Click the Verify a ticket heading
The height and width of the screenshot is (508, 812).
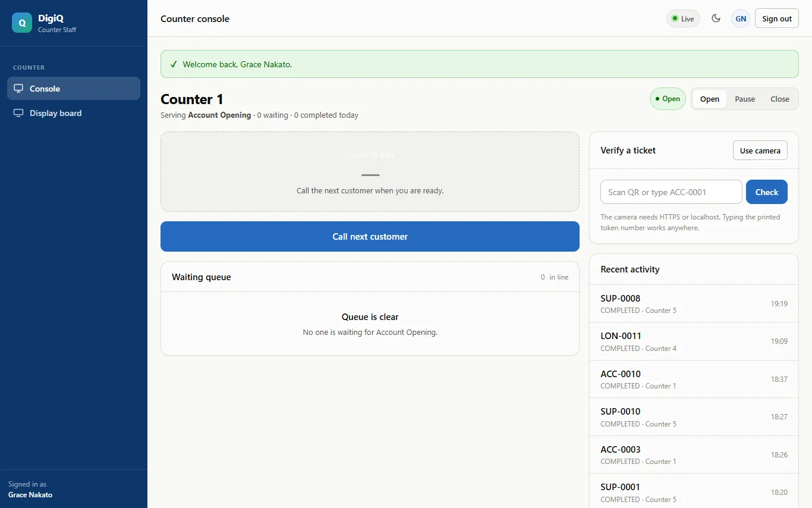point(628,150)
